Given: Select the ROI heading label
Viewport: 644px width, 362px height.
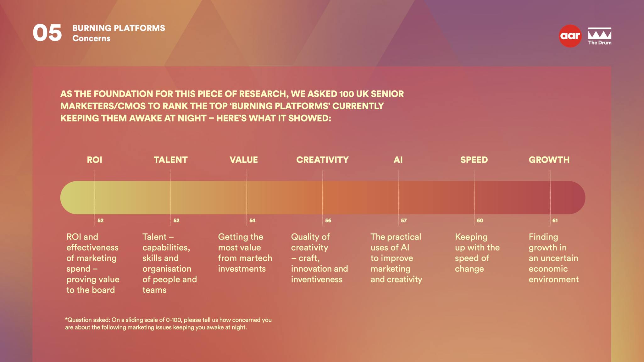Looking at the screenshot, I should [94, 160].
